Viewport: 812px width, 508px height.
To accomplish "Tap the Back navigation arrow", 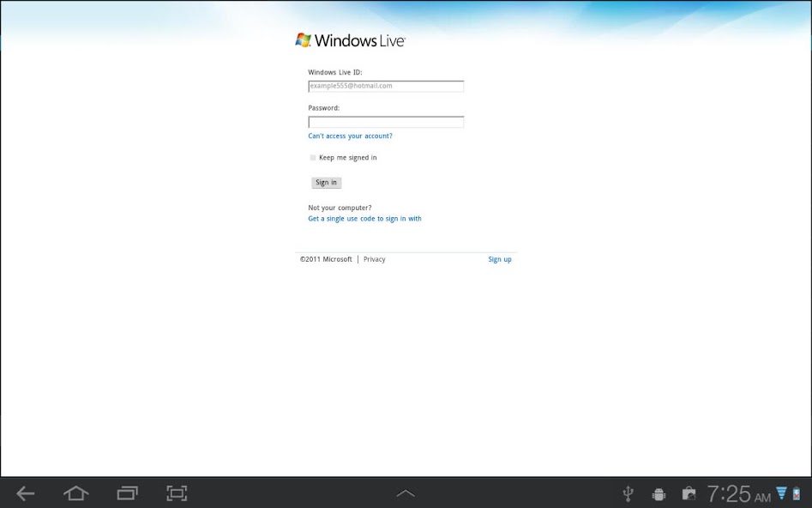I will 25,493.
